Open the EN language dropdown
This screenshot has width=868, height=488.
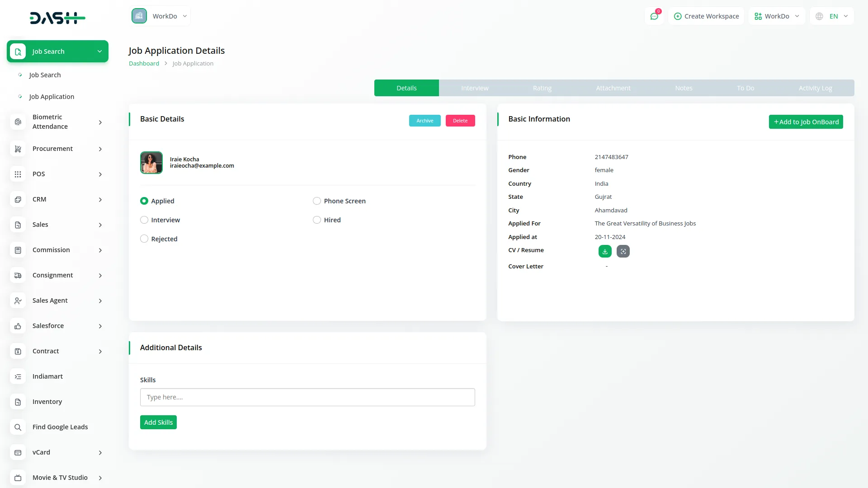(832, 16)
